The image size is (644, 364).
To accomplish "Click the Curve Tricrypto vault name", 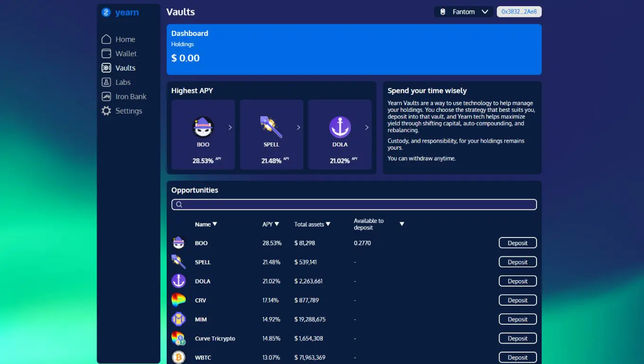I will click(215, 338).
